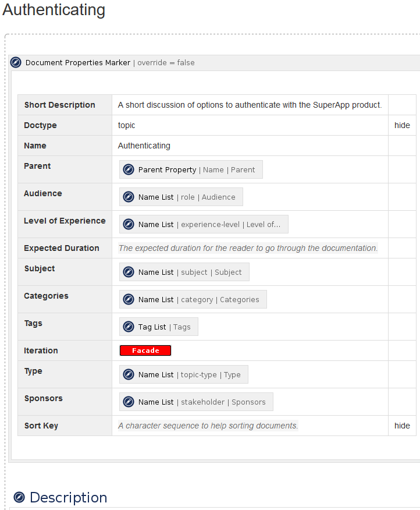Image resolution: width=420 pixels, height=510 pixels.
Task: Click the Parent Property macro pencil icon
Action: [x=129, y=170]
